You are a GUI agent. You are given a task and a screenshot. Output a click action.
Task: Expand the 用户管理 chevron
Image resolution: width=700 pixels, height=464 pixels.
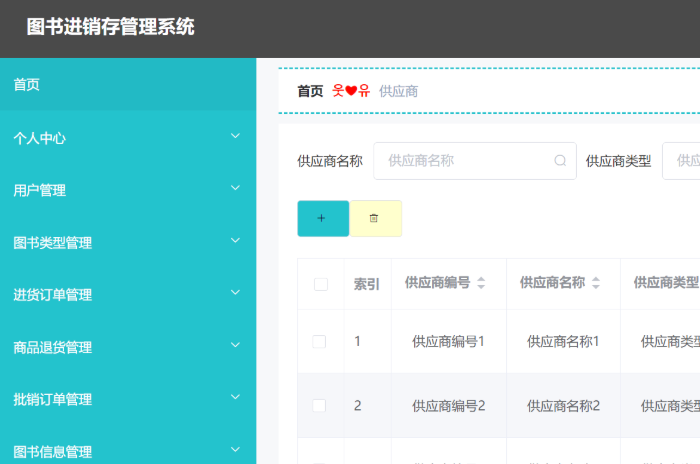click(x=236, y=189)
